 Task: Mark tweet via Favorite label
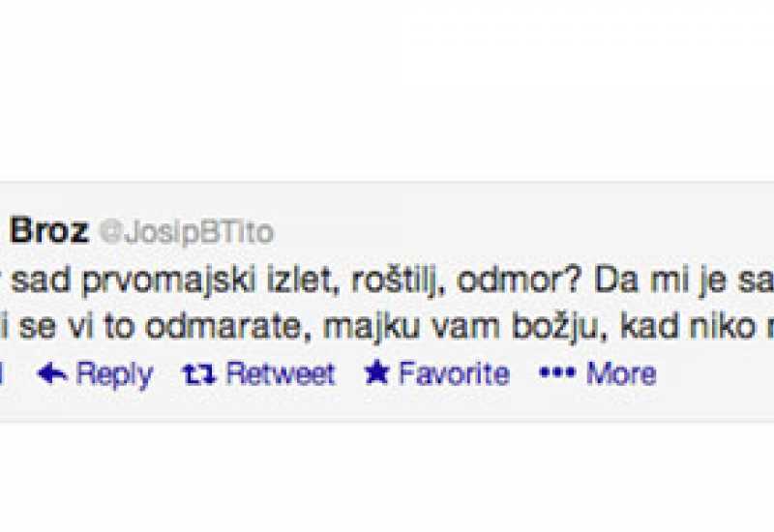click(454, 373)
